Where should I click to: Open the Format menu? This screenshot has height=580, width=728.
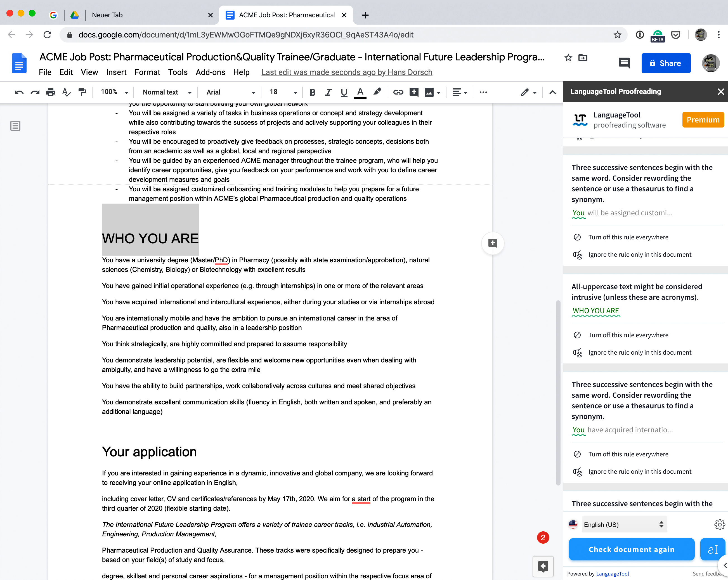pos(147,72)
